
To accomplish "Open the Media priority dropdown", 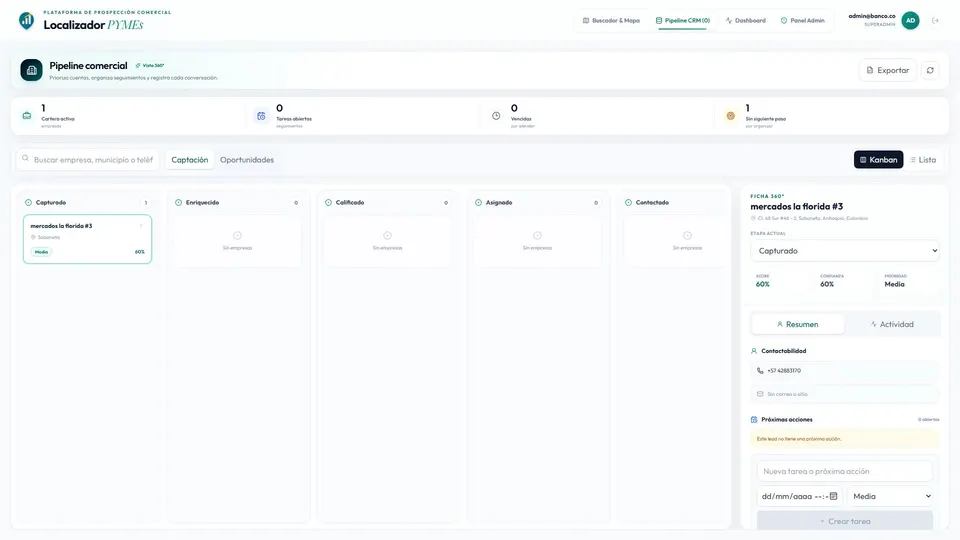I will pyautogui.click(x=891, y=497).
